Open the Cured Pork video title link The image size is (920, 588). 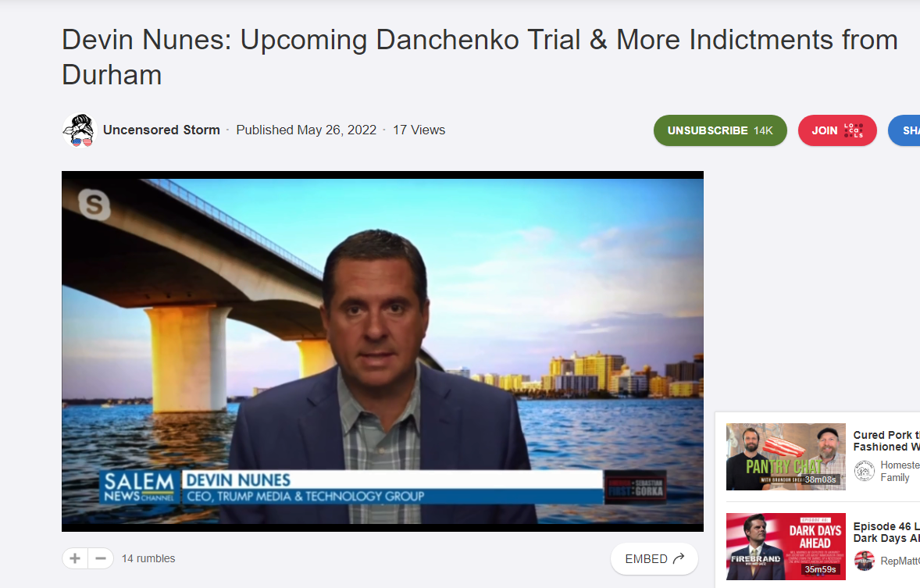pyautogui.click(x=886, y=440)
